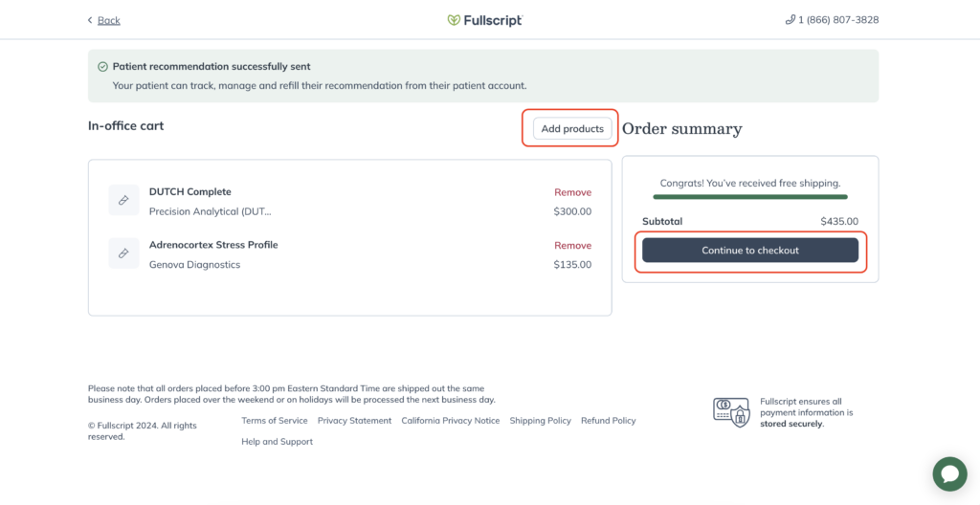Open the Shipping Policy link
Screen dimensions: 980x505
[x=540, y=421]
